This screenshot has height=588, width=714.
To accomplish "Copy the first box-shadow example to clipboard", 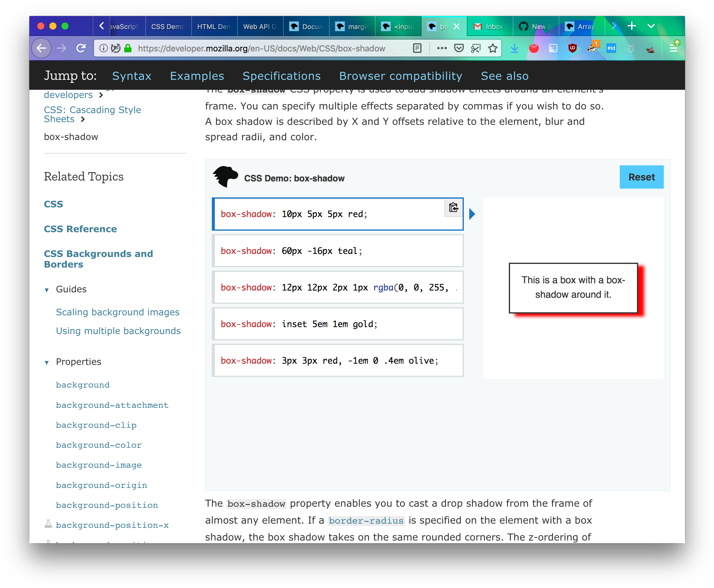I will tap(453, 207).
